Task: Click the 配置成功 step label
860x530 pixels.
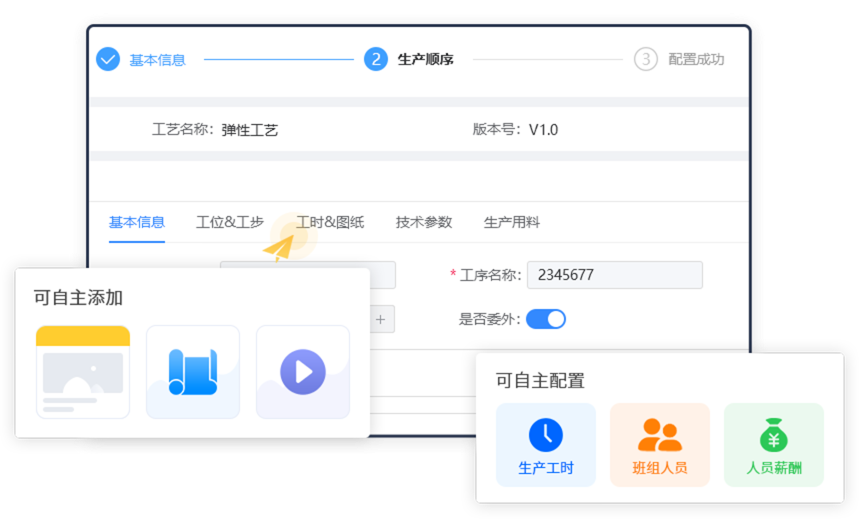Action: pos(696,59)
